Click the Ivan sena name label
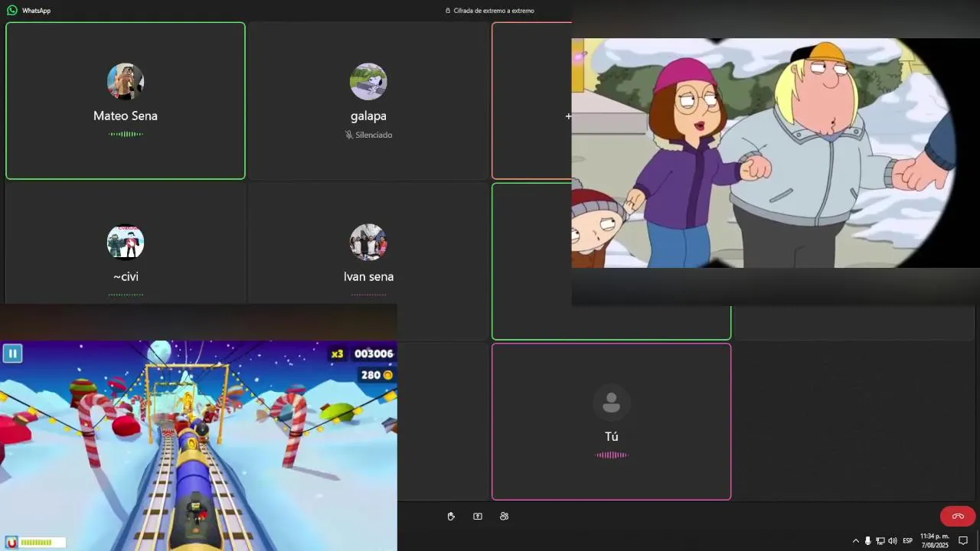This screenshot has height=551, width=980. [x=368, y=277]
